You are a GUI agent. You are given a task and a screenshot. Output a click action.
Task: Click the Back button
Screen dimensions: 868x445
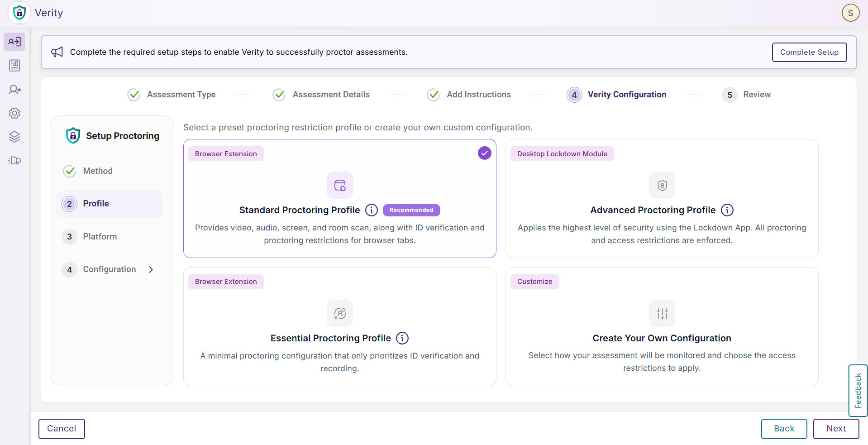(784, 429)
